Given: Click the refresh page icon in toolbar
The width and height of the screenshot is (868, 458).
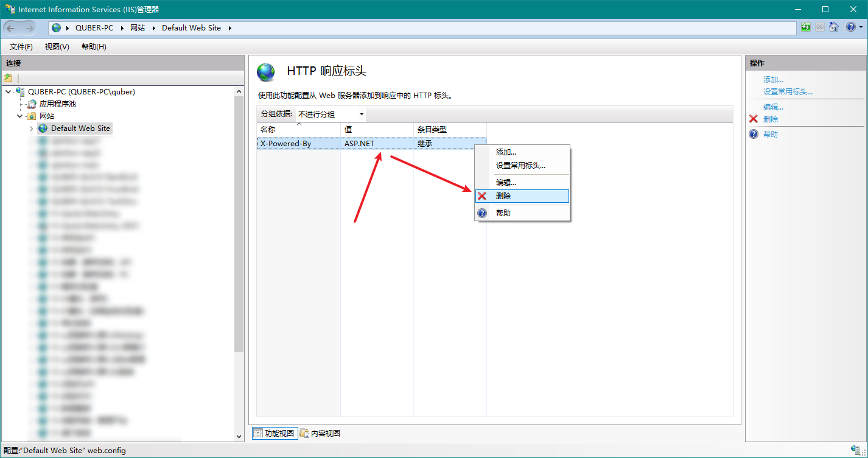Looking at the screenshot, I should click(x=806, y=27).
